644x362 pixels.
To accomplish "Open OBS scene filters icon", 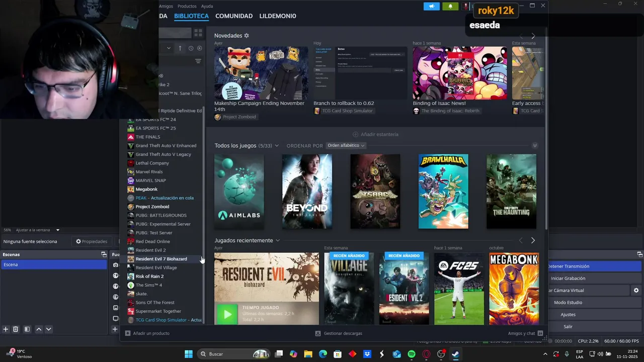I will (x=27, y=329).
